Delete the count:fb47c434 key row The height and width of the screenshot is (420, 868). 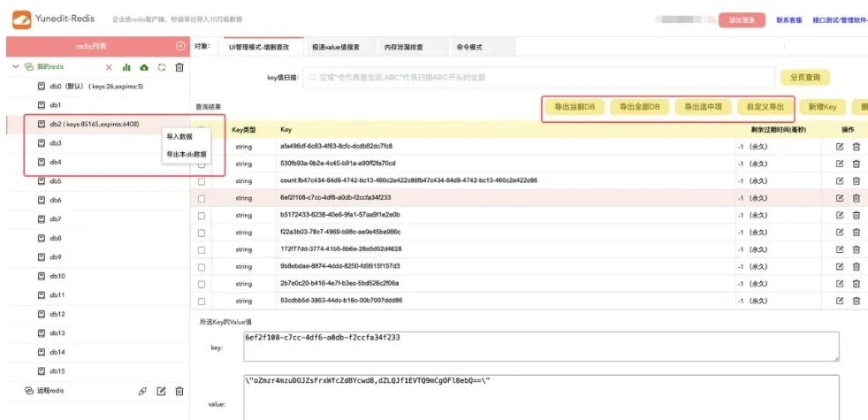point(857,180)
